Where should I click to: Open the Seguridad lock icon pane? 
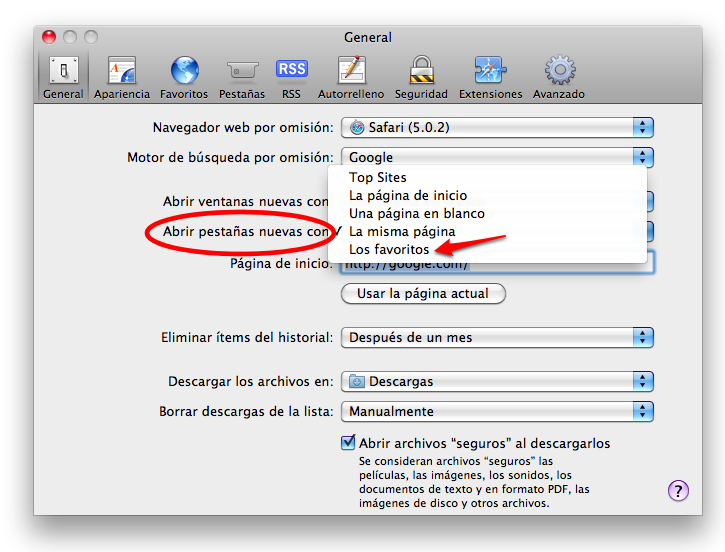click(x=420, y=77)
